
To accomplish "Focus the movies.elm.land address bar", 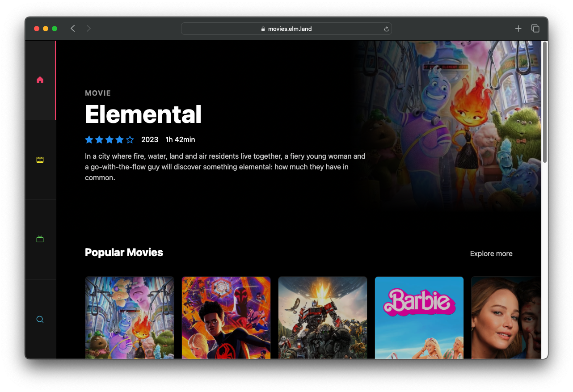I will tap(286, 29).
